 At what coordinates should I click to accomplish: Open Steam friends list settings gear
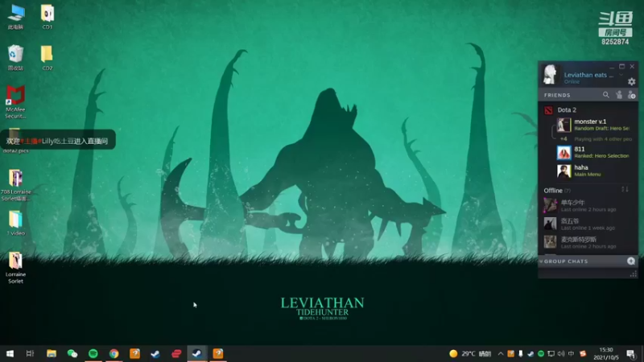[x=631, y=82]
